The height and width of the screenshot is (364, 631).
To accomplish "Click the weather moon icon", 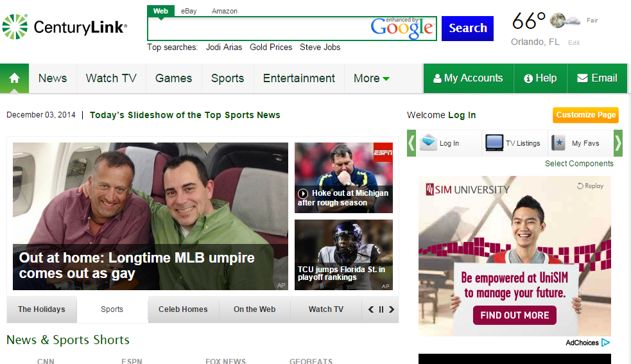I will 565,20.
